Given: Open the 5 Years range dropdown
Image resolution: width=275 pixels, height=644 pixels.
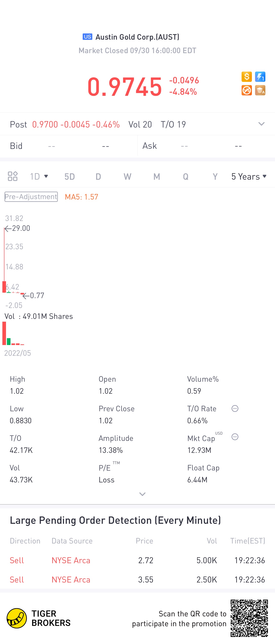Looking at the screenshot, I should pos(249,177).
